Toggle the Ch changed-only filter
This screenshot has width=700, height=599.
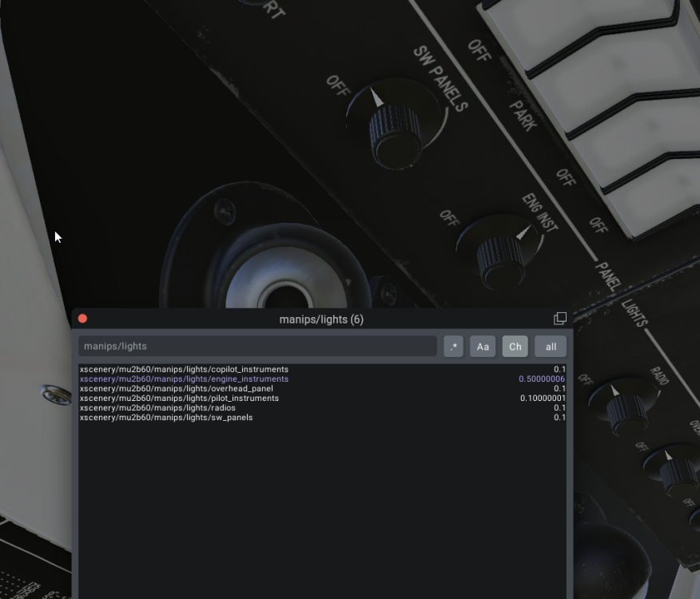pyautogui.click(x=515, y=347)
